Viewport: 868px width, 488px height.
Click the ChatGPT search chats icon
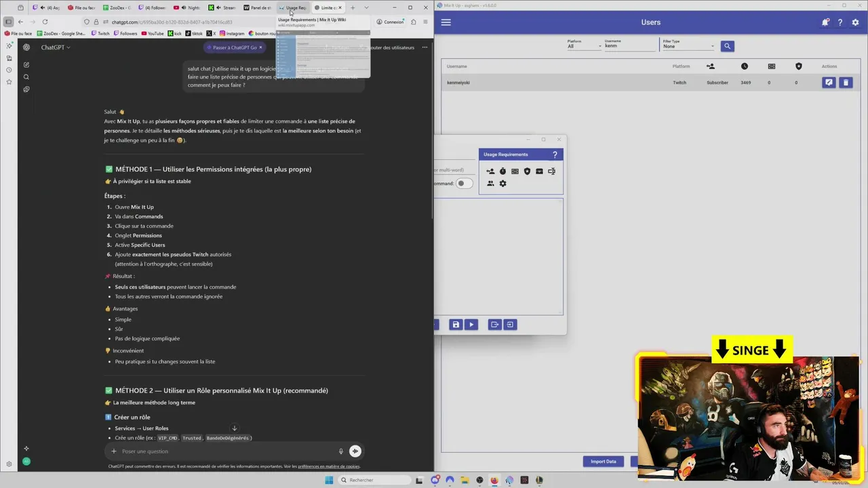tap(26, 77)
